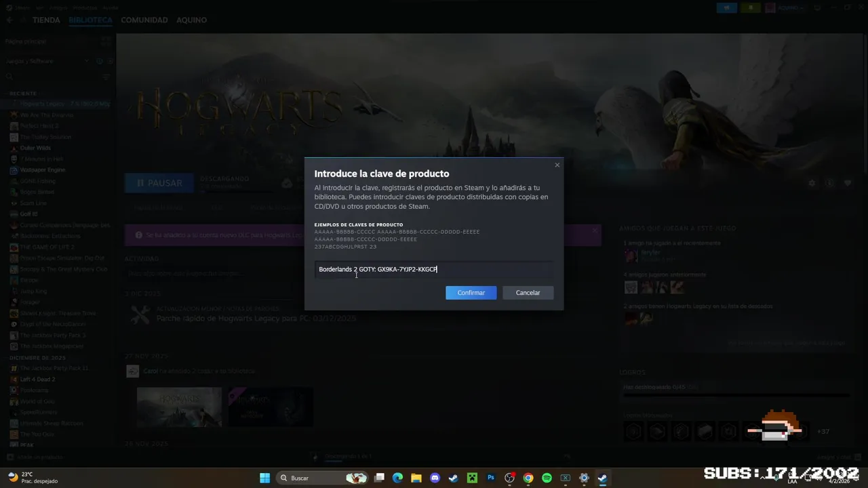The width and height of the screenshot is (868, 488).
Task: Open the weather widget on the taskbar
Action: (33, 478)
